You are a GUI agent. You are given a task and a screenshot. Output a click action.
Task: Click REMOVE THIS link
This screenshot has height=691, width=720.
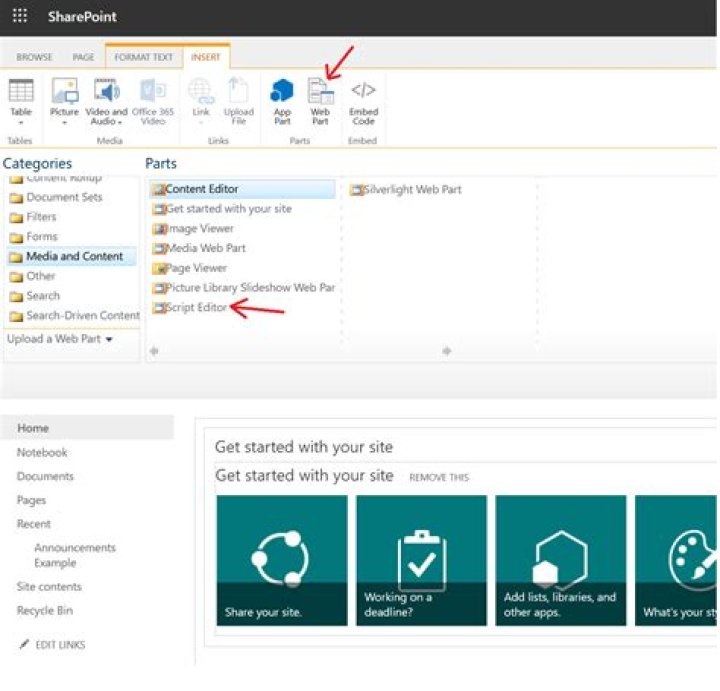coord(439,478)
